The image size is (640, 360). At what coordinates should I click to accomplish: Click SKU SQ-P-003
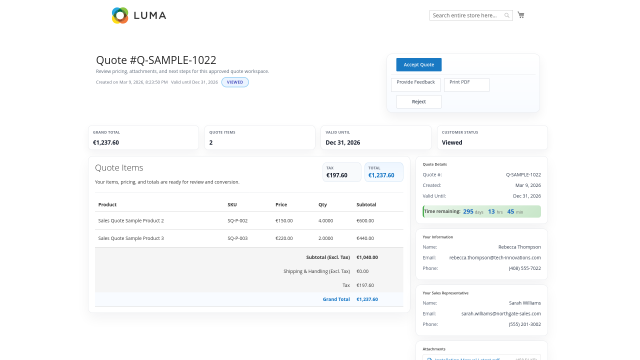(x=238, y=238)
